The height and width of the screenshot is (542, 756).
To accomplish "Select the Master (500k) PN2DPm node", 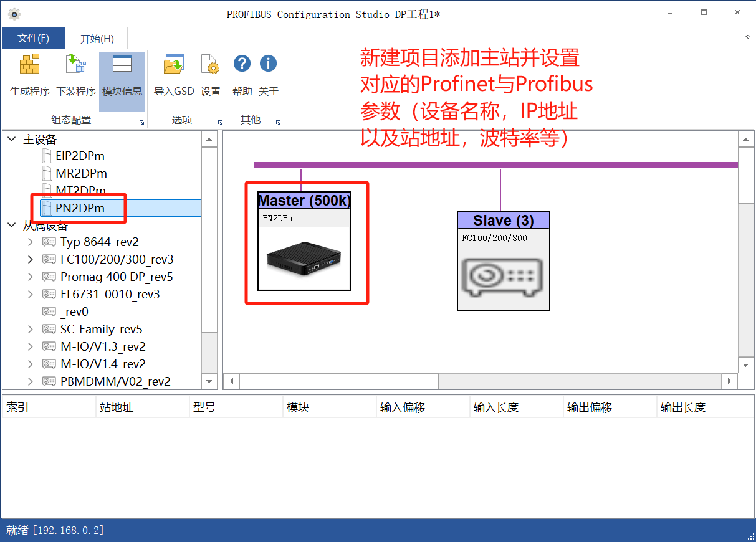I will pos(304,241).
